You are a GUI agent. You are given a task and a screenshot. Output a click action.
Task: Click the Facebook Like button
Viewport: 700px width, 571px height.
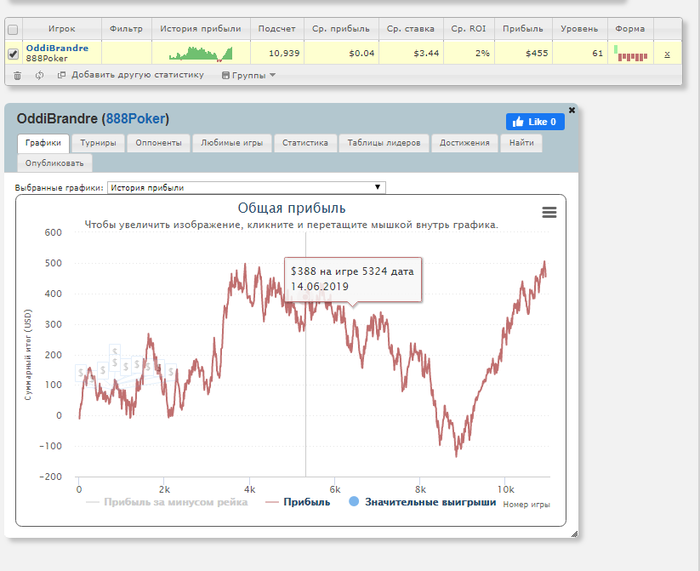(x=535, y=121)
